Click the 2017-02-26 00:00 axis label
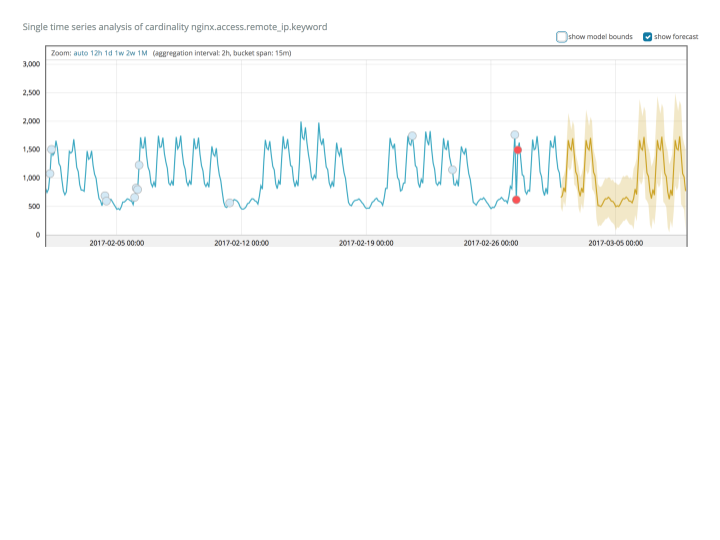Image resolution: width=720 pixels, height=540 pixels. (491, 243)
